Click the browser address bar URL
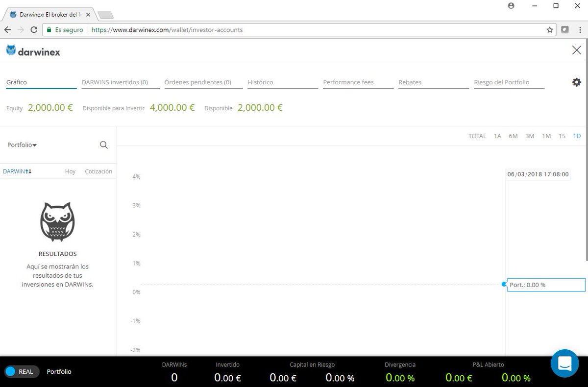The image size is (588, 387). point(167,30)
